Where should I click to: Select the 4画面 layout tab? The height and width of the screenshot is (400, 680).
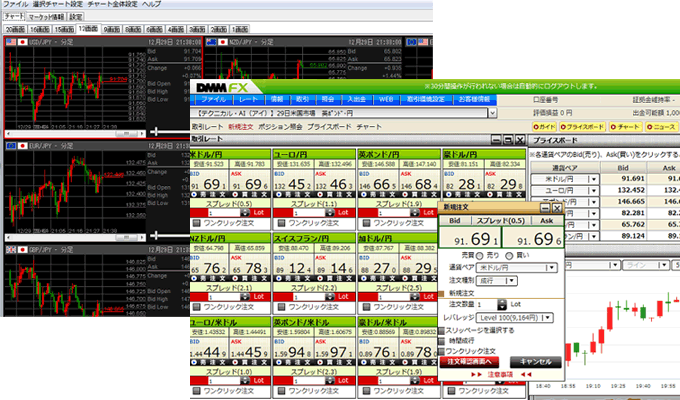176,30
